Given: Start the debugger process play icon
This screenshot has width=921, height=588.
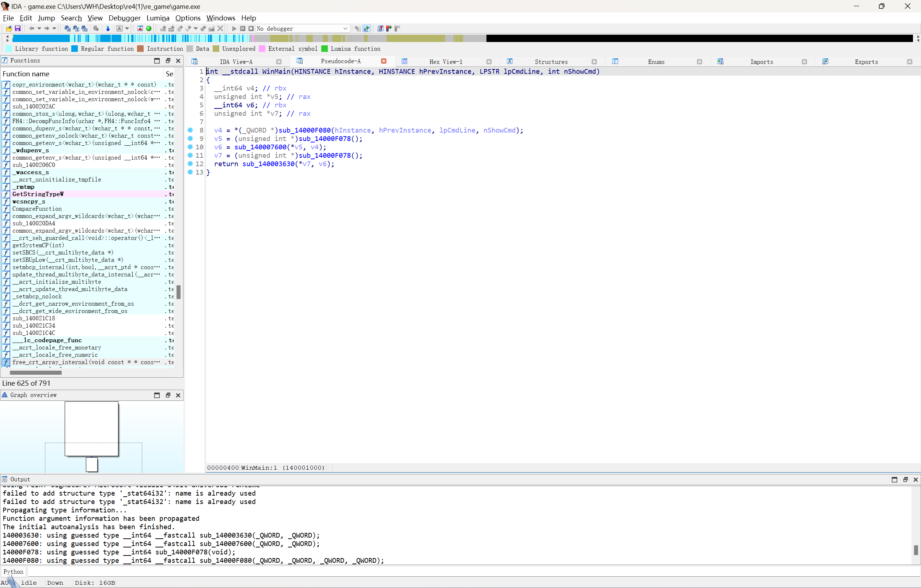Looking at the screenshot, I should [x=234, y=28].
